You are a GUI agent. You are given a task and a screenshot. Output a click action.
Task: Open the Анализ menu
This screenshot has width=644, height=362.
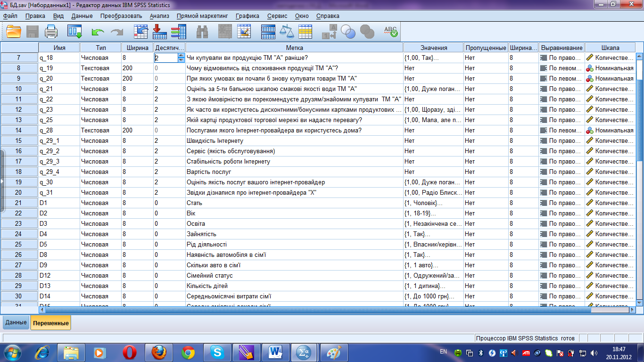tap(159, 16)
